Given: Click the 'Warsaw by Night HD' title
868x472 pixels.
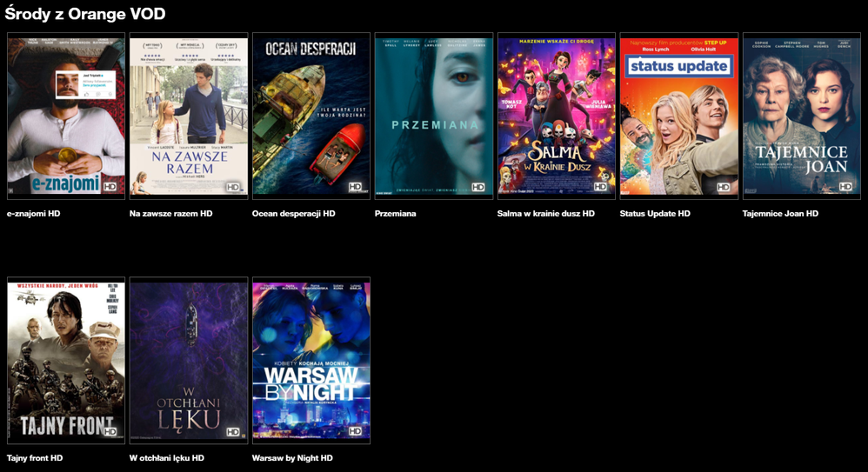Looking at the screenshot, I should (x=292, y=458).
